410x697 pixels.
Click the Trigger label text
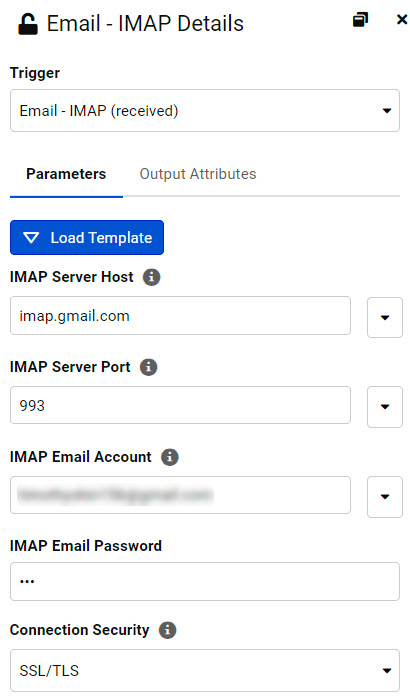click(35, 73)
